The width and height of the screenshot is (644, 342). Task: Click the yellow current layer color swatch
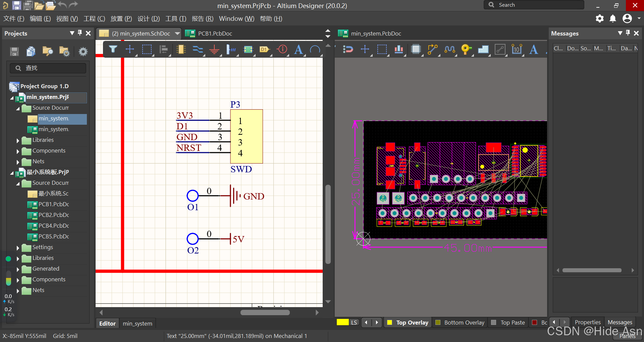tap(343, 322)
